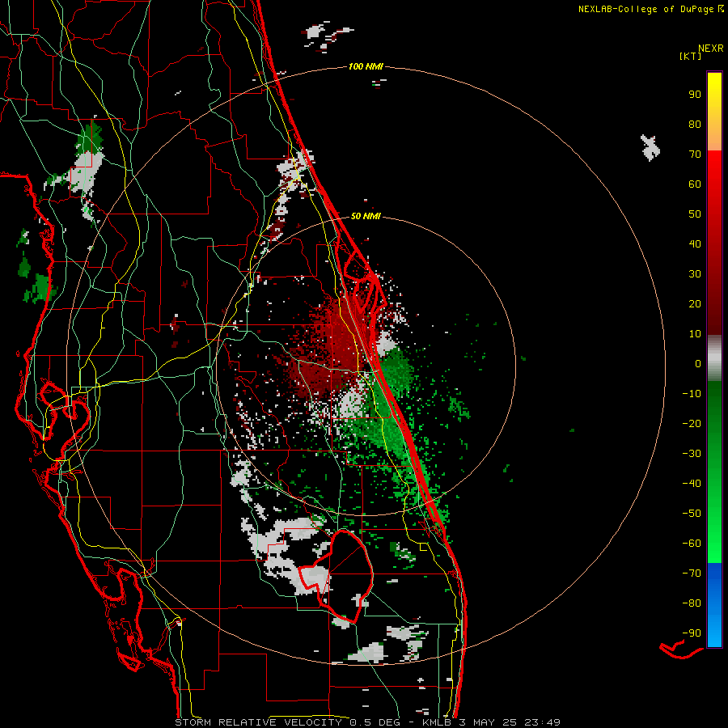Click the positive 30 legend value

coord(695,274)
